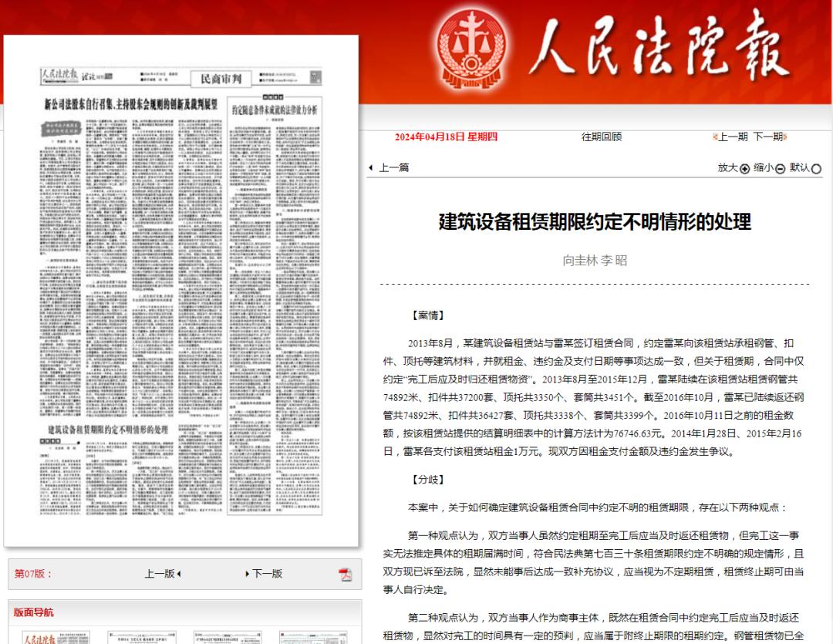This screenshot has width=833, height=644.
Task: Open fourth page thumbnail under 版面导航
Action: pos(313,638)
